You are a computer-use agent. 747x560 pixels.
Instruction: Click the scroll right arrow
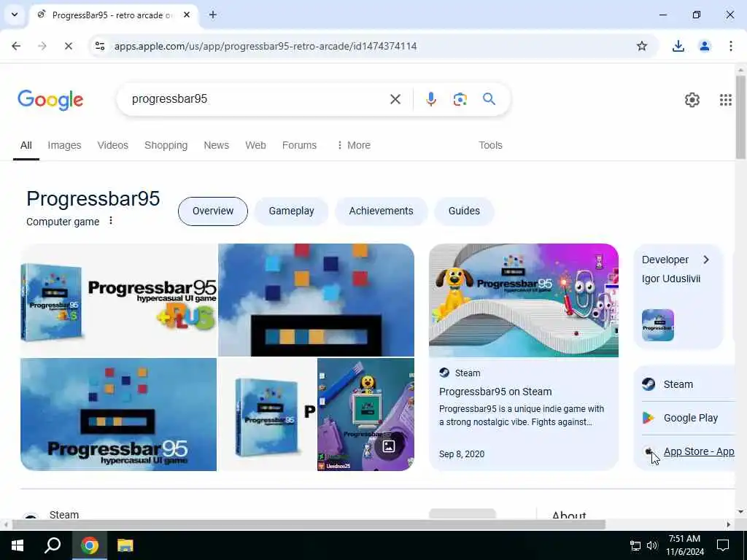(729, 524)
